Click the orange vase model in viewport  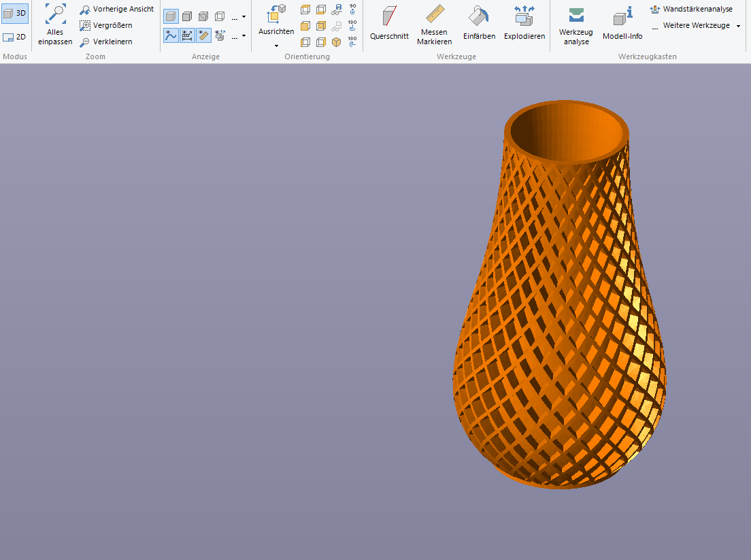[x=558, y=306]
